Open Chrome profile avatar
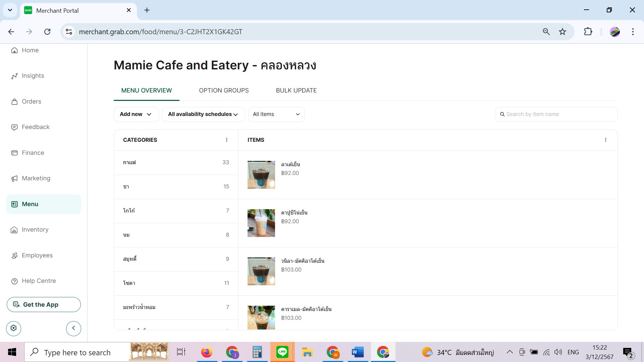 point(614,32)
